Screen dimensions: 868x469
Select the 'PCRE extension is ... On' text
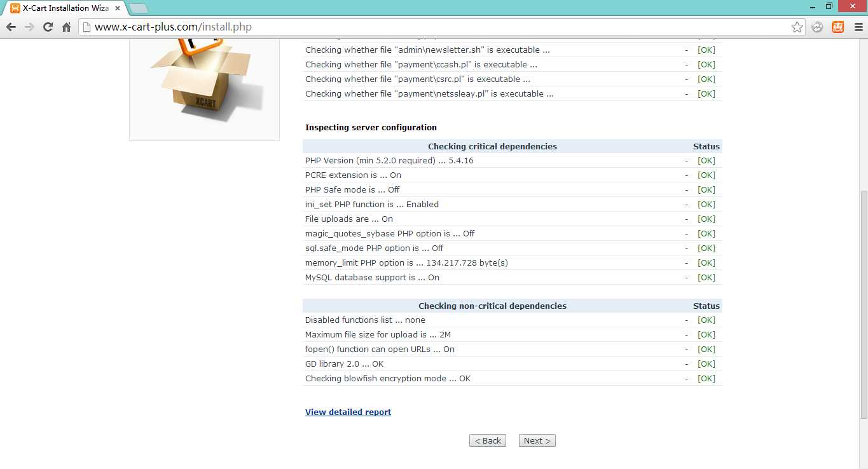[x=353, y=175]
